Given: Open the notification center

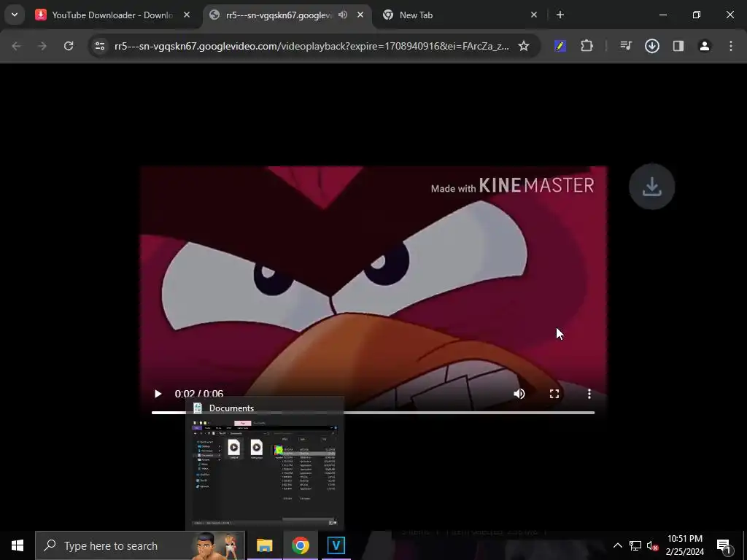Looking at the screenshot, I should pos(724,545).
